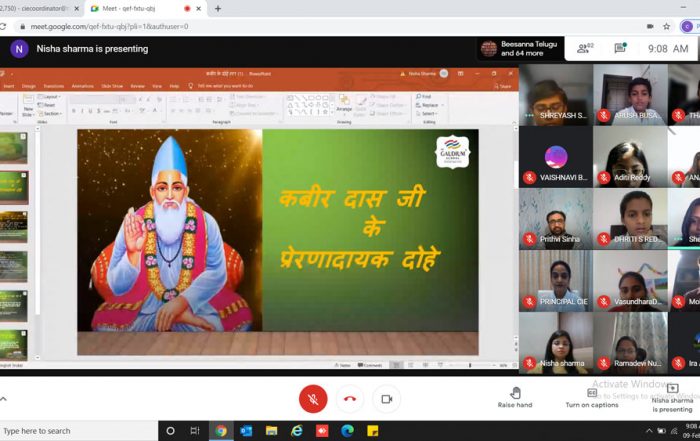Open the Slide Show ribbon tab

(x=112, y=86)
